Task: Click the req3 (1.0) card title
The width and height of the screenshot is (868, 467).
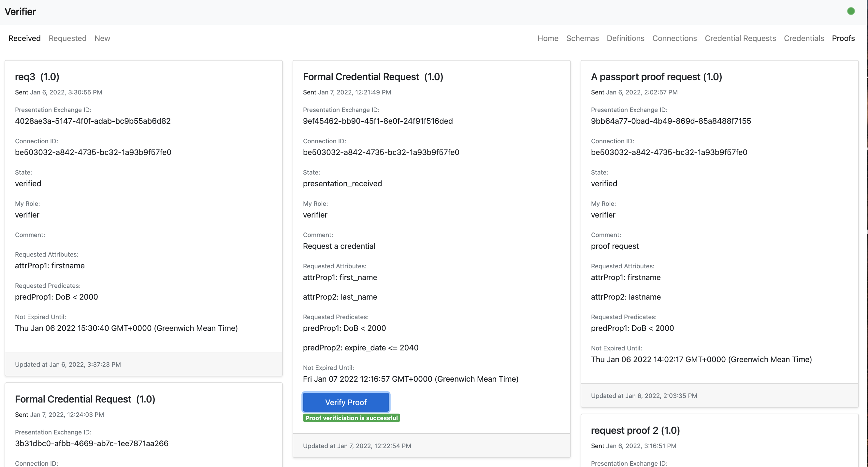Action: tap(37, 77)
